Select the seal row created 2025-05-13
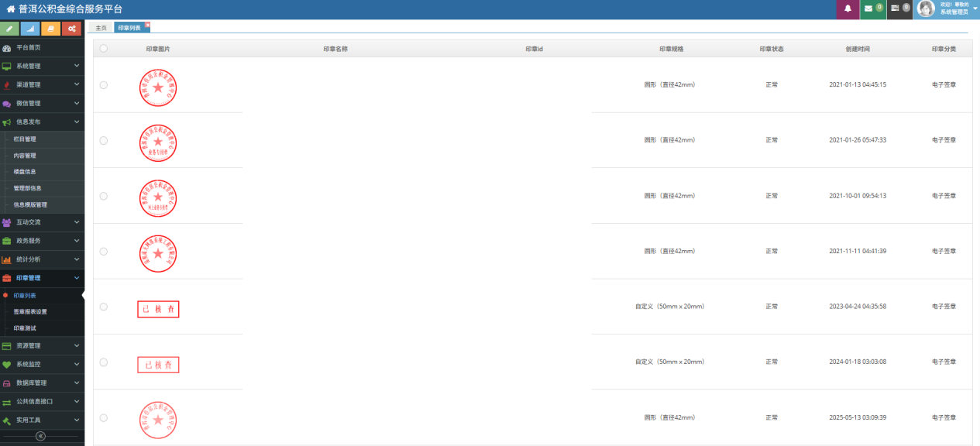Viewport: 980px width, 446px height. 104,418
